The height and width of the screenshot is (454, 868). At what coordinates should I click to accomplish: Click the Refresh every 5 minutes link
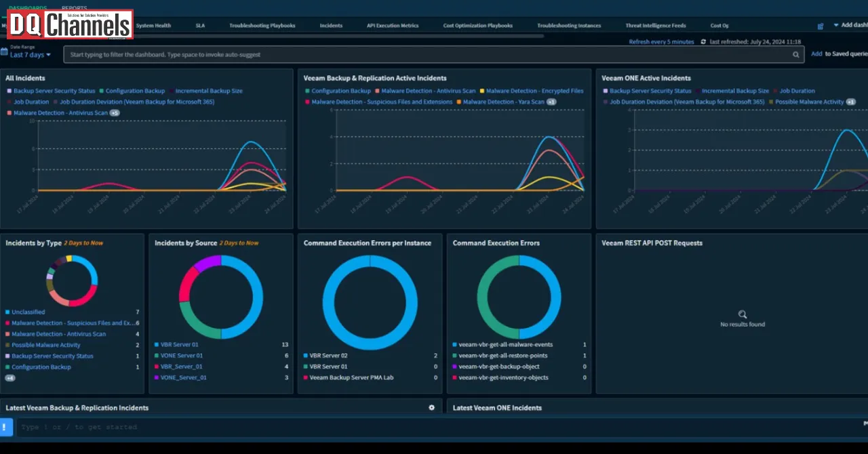point(661,42)
